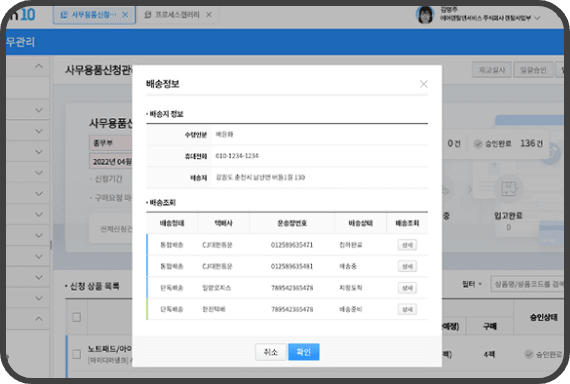Screen dimensions: 570x384
Task: Click the 승인상태 column header behind the dialog
Action: (x=543, y=317)
